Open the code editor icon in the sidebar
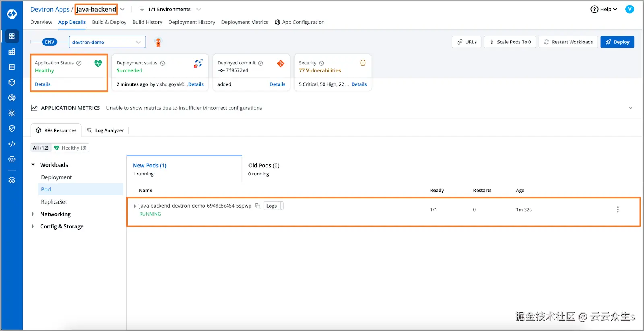This screenshot has height=331, width=644. click(12, 144)
